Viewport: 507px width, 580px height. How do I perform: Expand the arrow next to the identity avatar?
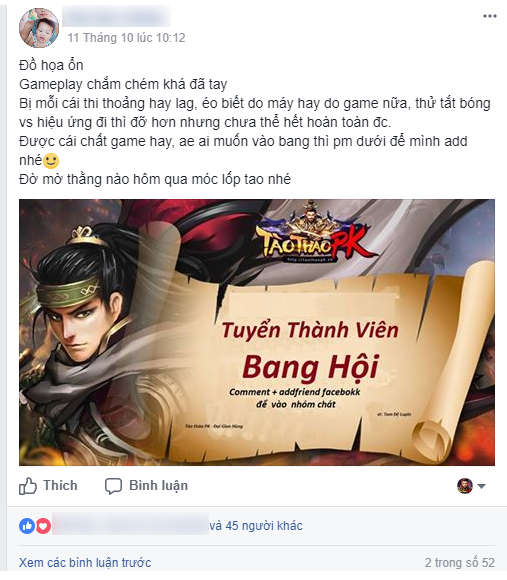[481, 486]
